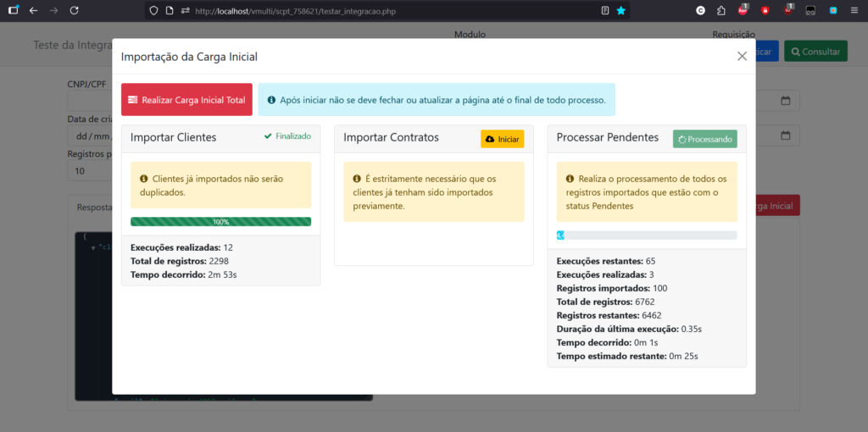868x432 pixels.
Task: Click the browser forward arrow
Action: point(54,11)
